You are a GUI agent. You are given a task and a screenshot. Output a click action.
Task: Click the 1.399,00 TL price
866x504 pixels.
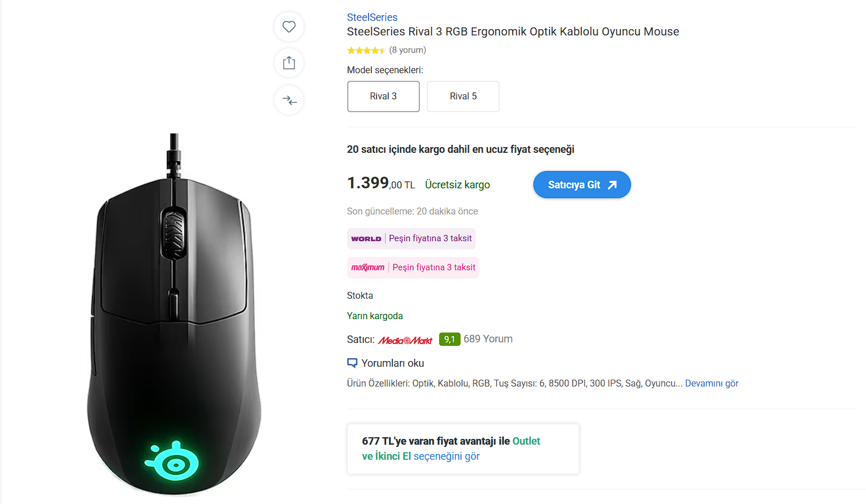coord(381,184)
